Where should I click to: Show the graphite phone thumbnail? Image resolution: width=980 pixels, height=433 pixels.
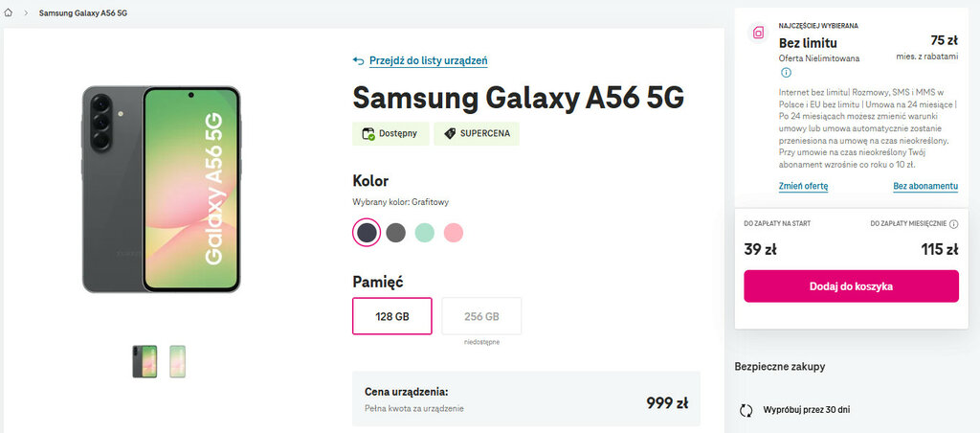[x=145, y=361]
